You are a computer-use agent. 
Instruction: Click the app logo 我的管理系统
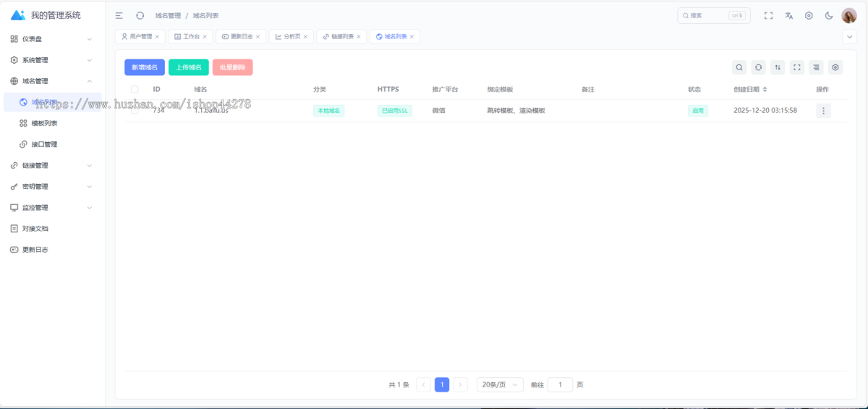click(x=46, y=15)
